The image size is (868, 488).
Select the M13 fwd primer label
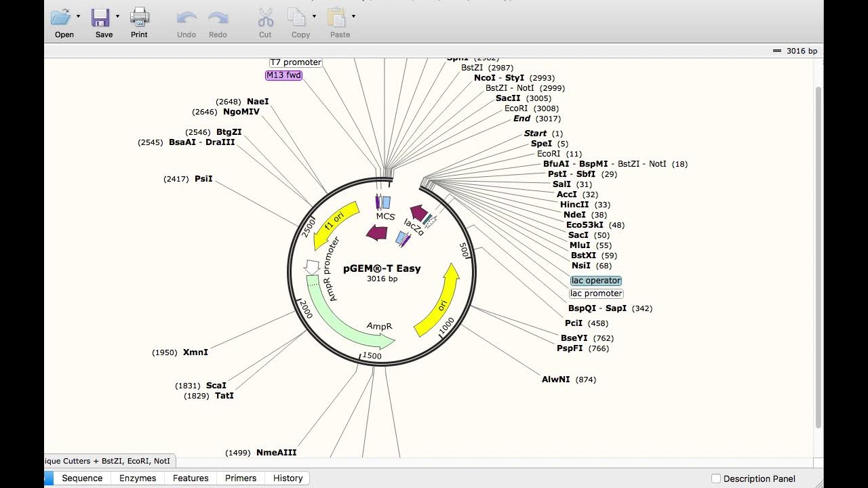[284, 75]
